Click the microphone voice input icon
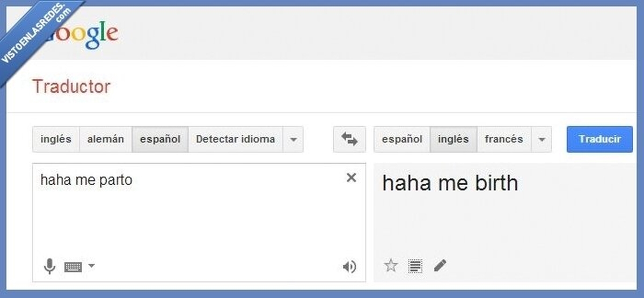 click(49, 266)
